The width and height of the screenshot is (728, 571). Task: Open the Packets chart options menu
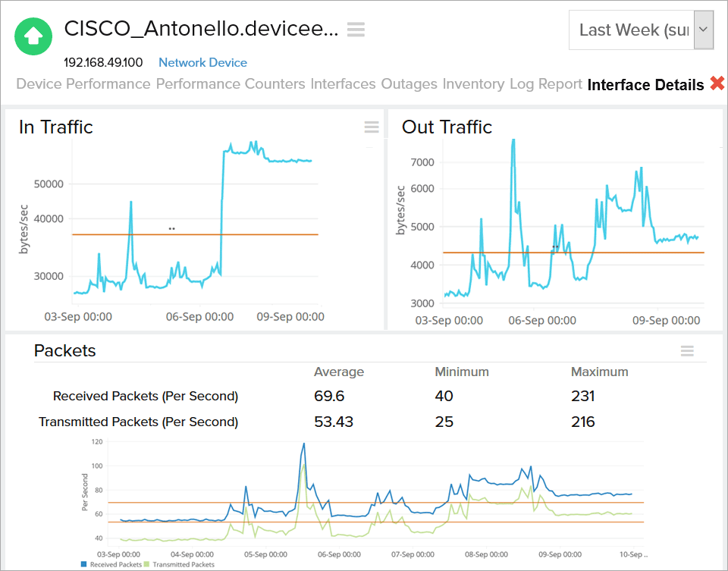pyautogui.click(x=687, y=350)
